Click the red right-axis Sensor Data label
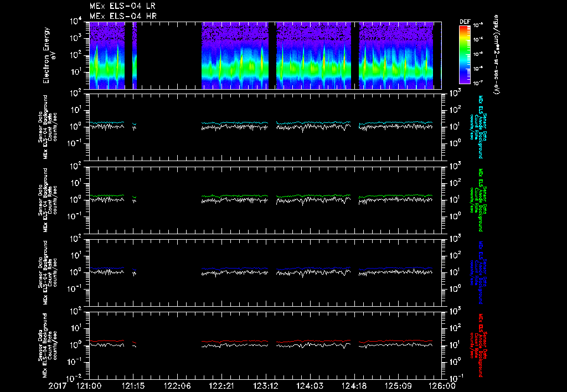The width and height of the screenshot is (567, 392). tap(478, 345)
